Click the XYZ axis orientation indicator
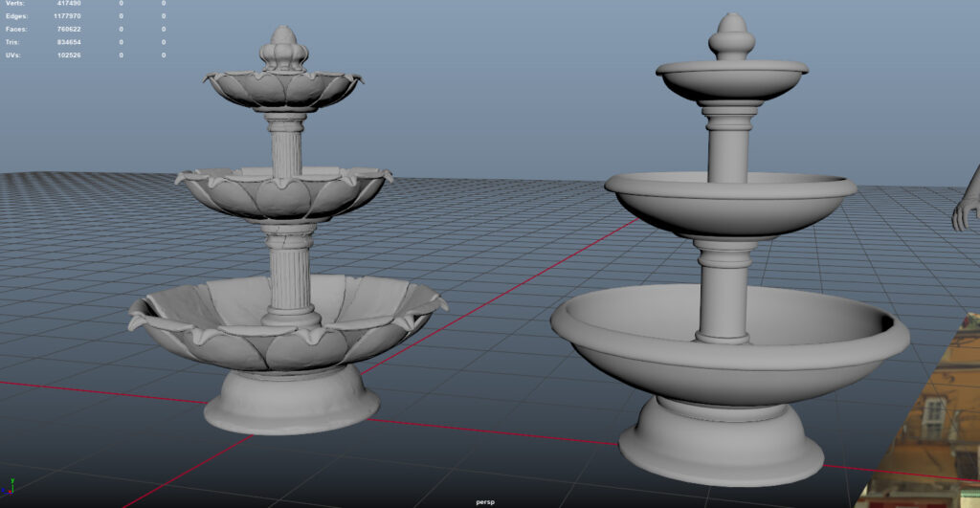 pos(8,487)
